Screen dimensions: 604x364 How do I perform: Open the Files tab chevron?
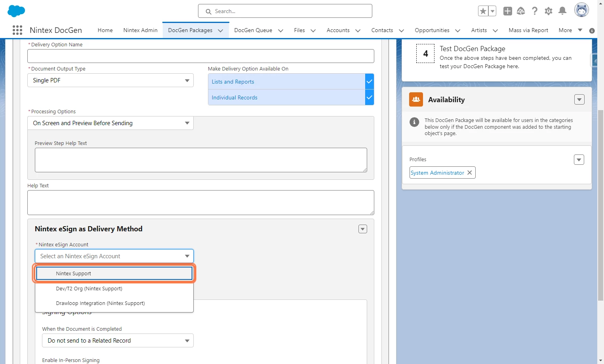313,30
